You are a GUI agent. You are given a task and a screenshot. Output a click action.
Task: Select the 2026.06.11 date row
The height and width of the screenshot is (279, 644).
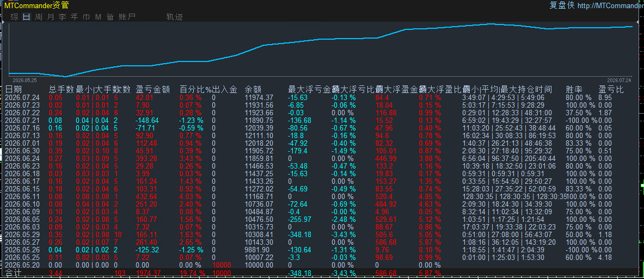click(x=22, y=196)
